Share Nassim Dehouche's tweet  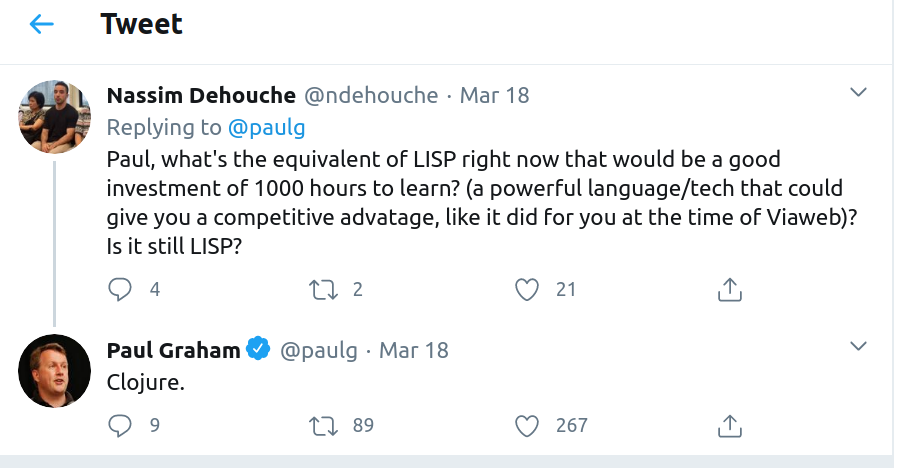click(730, 289)
